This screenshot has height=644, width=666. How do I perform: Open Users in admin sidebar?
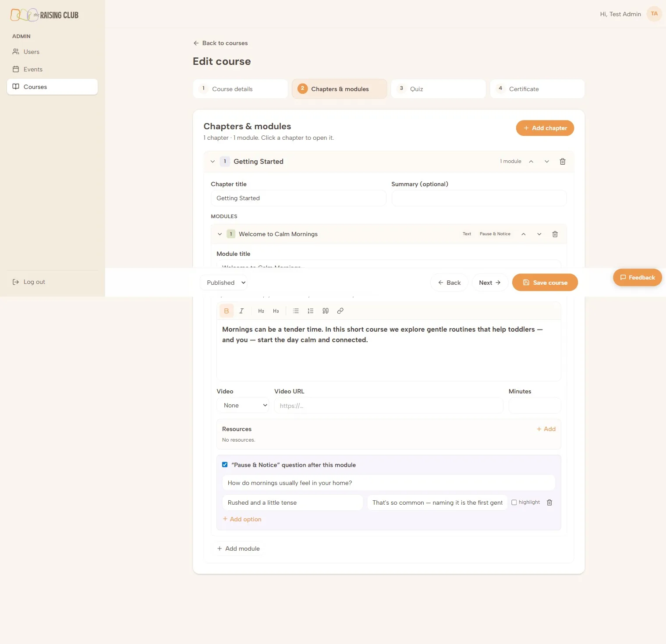tap(52, 52)
